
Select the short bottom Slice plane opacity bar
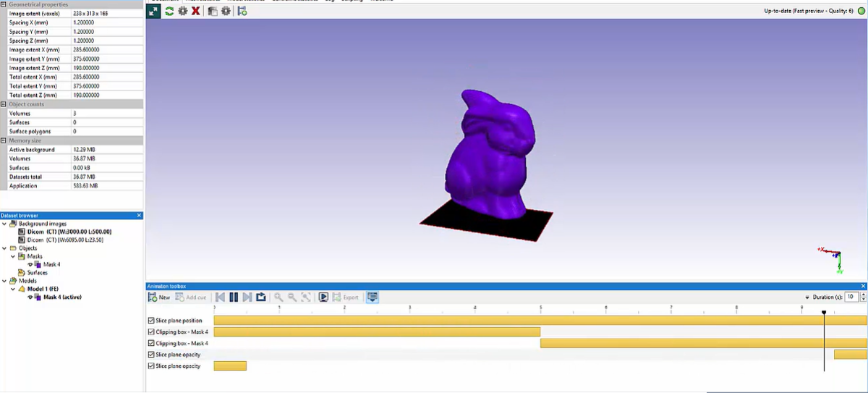pyautogui.click(x=230, y=366)
